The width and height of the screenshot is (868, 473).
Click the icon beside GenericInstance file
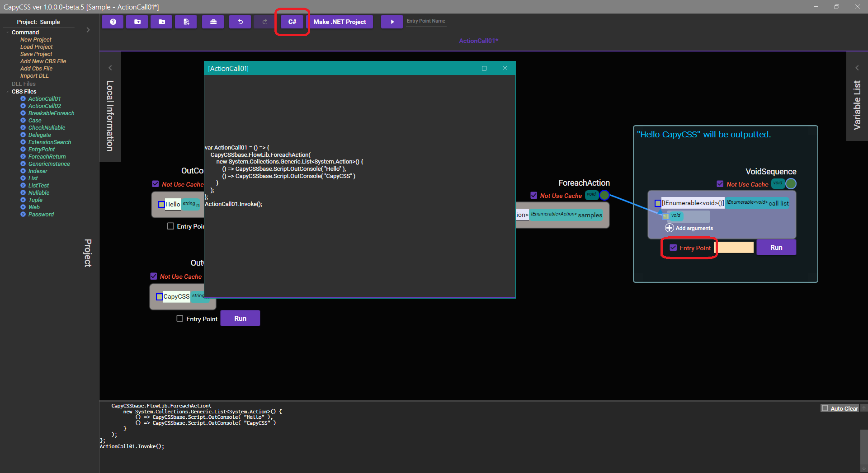[x=23, y=164]
